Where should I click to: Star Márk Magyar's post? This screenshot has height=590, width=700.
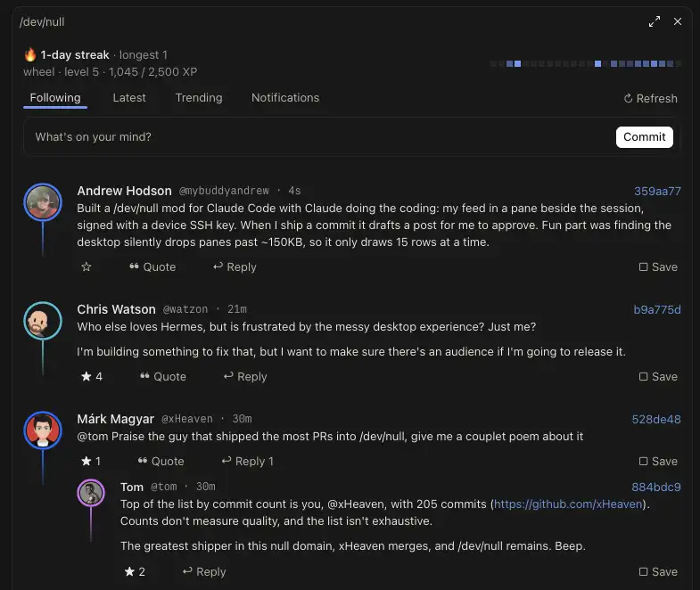[91, 462]
